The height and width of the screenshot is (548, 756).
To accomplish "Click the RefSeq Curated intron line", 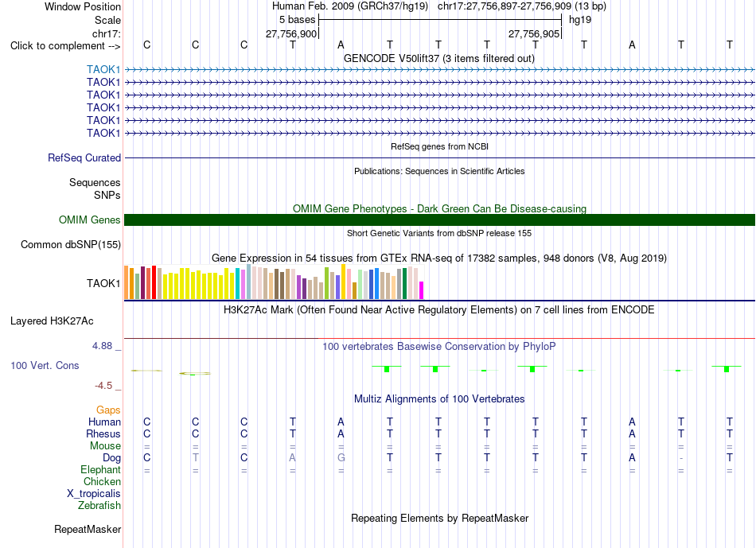I will (440, 157).
